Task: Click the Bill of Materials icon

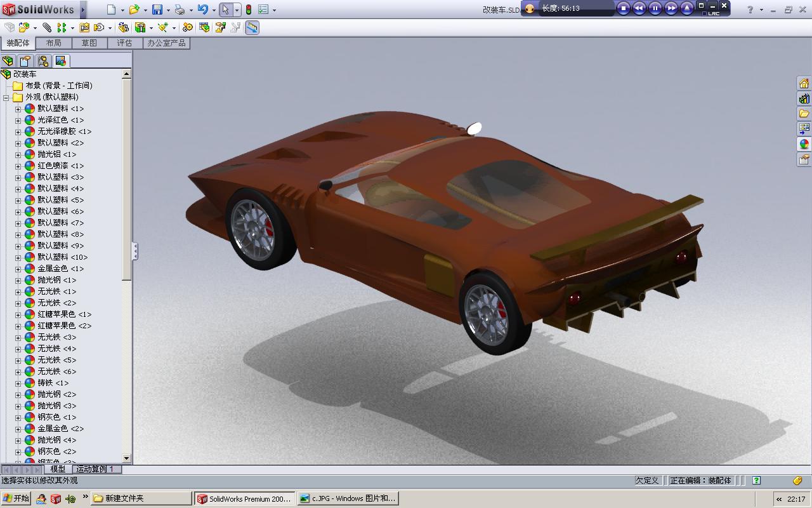Action: pyautogui.click(x=204, y=27)
